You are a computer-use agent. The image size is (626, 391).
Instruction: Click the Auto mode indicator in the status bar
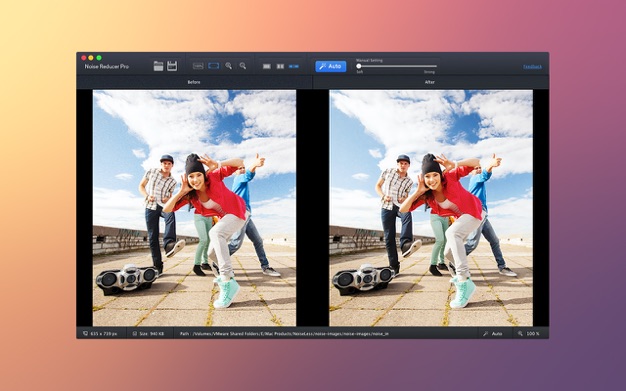493,333
